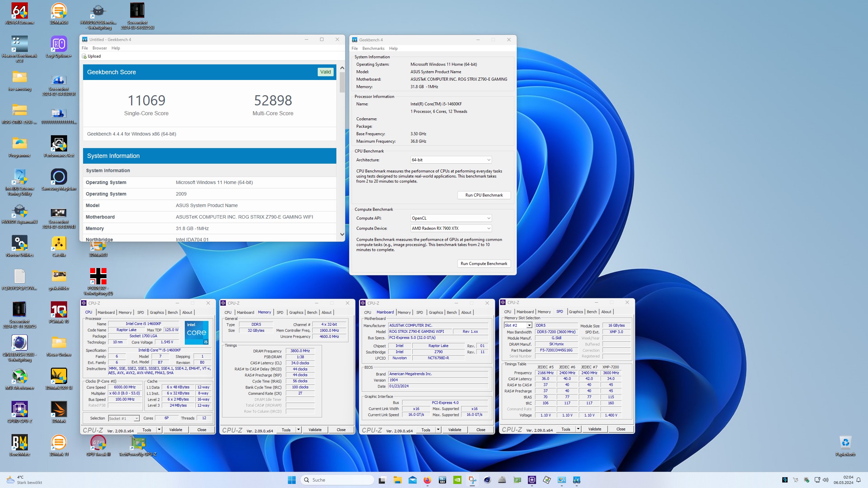Image resolution: width=868 pixels, height=488 pixels.
Task: Expand Tools arrow in CPU-Z Mainboard window
Action: pos(438,430)
